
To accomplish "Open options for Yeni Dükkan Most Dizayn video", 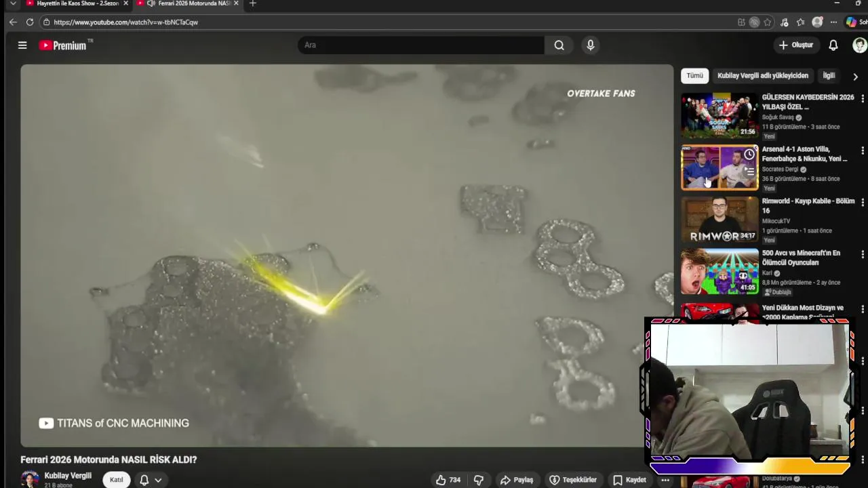I will point(863,309).
